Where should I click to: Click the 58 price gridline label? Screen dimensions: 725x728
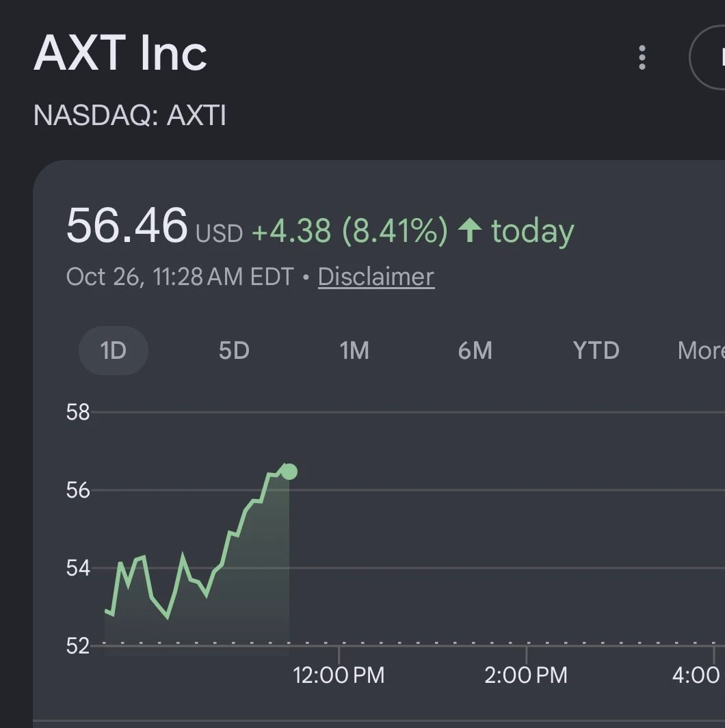point(78,412)
